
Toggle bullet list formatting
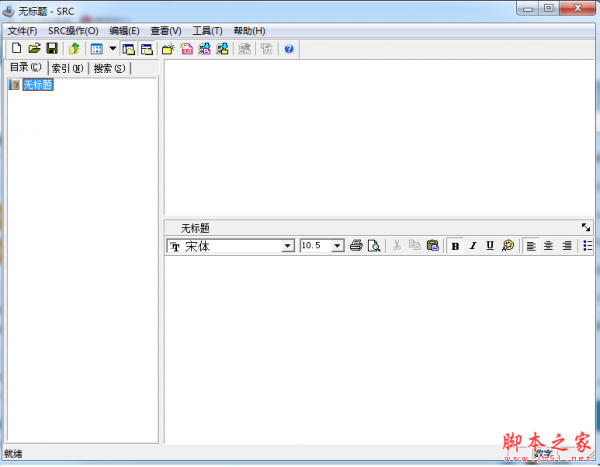point(588,246)
